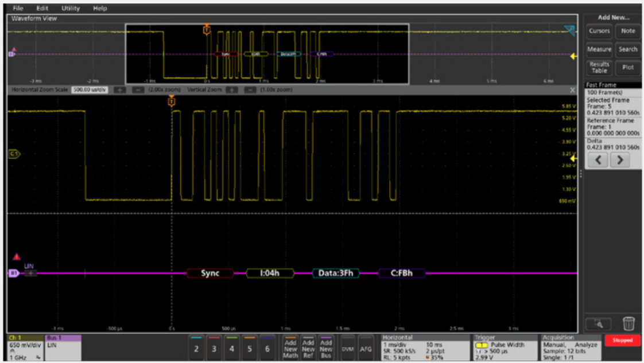
Task: Click the plus icon beside LIN label
Action: (x=31, y=273)
